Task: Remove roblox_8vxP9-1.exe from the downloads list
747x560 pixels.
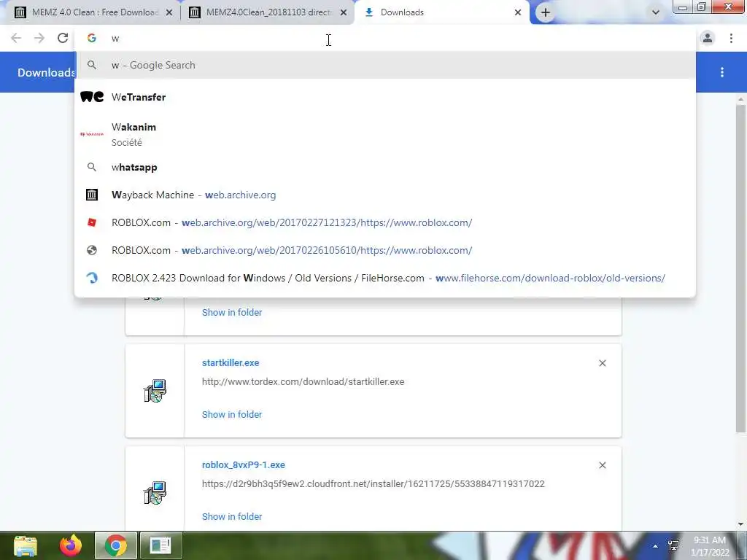Action: (x=602, y=465)
